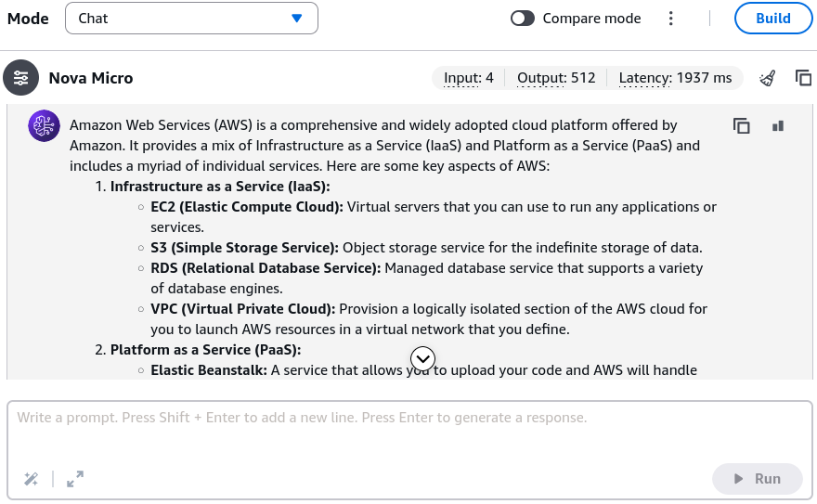Copy the whole conversation via the header copy icon
This screenshot has height=504, width=817.
803,78
